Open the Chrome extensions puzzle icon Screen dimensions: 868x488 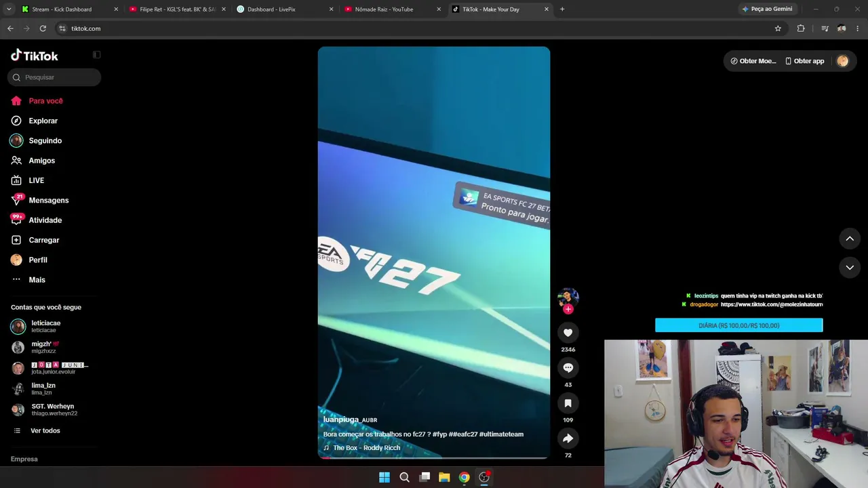[x=801, y=28]
